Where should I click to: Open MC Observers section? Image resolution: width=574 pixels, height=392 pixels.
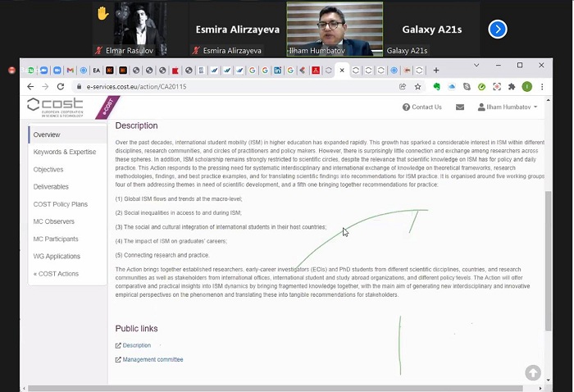pyautogui.click(x=54, y=221)
